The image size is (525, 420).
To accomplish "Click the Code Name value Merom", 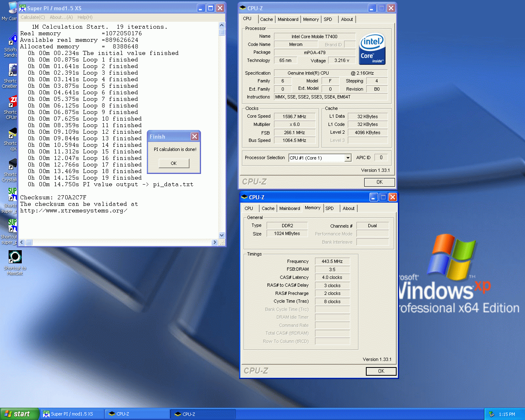I will click(x=296, y=44).
